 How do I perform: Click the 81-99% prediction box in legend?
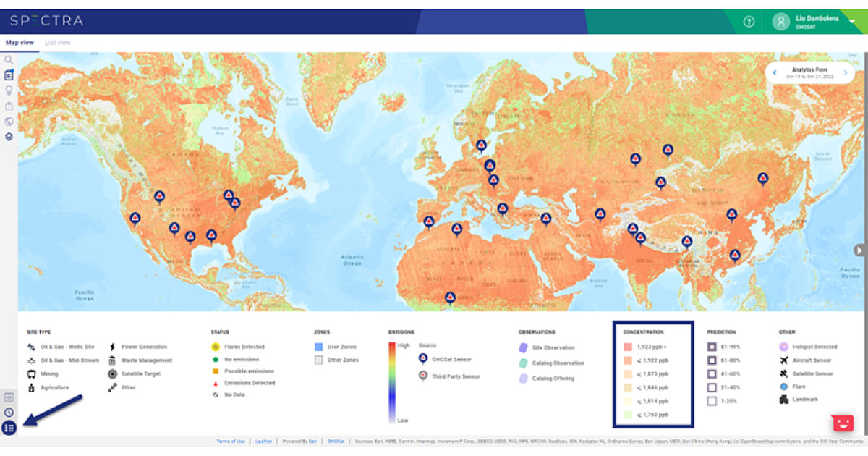712,347
